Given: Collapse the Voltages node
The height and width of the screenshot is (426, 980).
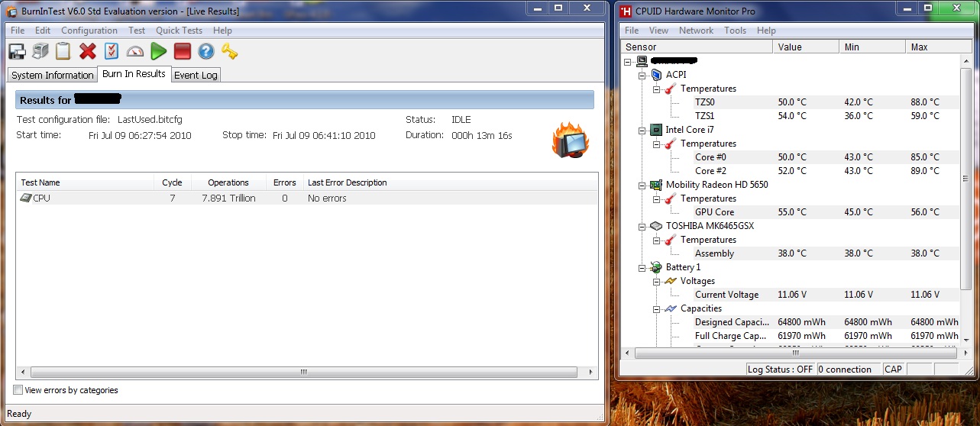Looking at the screenshot, I should (x=656, y=281).
